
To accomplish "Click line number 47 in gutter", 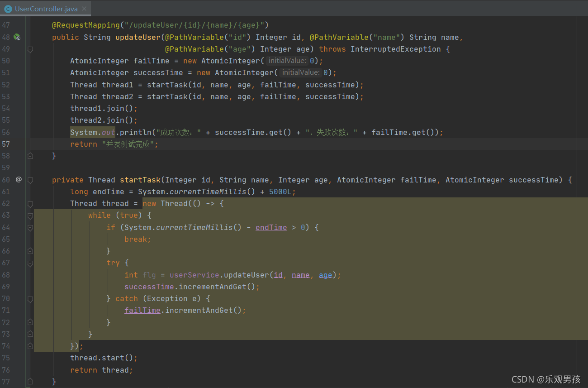I will coord(6,25).
